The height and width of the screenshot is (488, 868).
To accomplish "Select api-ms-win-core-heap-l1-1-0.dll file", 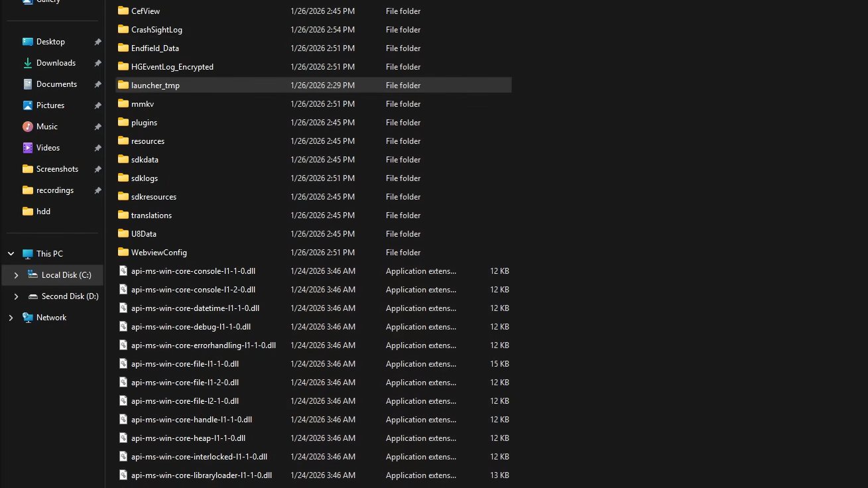I will click(x=188, y=438).
